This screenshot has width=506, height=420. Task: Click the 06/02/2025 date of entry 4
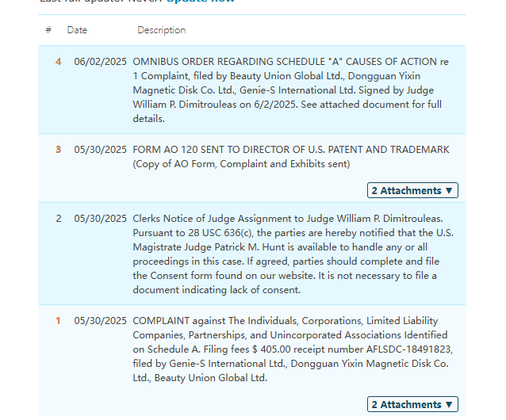tap(100, 62)
